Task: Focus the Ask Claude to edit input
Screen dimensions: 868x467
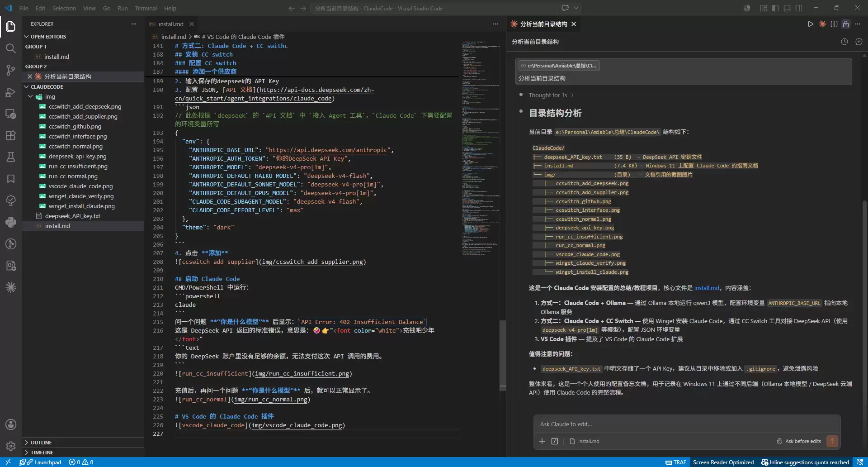Action: [687, 424]
